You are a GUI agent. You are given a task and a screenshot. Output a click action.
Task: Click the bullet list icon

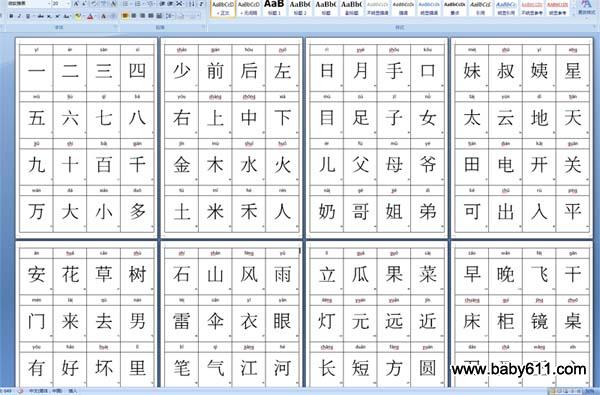click(126, 4)
